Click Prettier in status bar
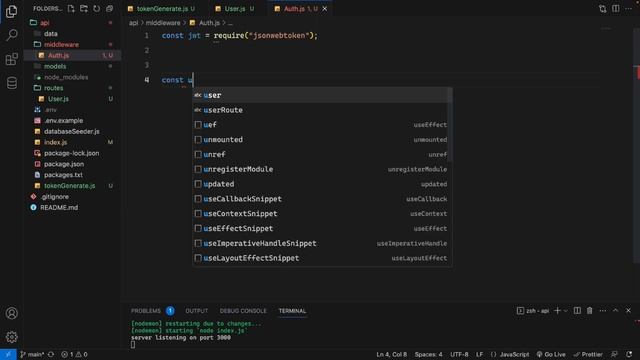This screenshot has height=360, width=640. coord(588,354)
